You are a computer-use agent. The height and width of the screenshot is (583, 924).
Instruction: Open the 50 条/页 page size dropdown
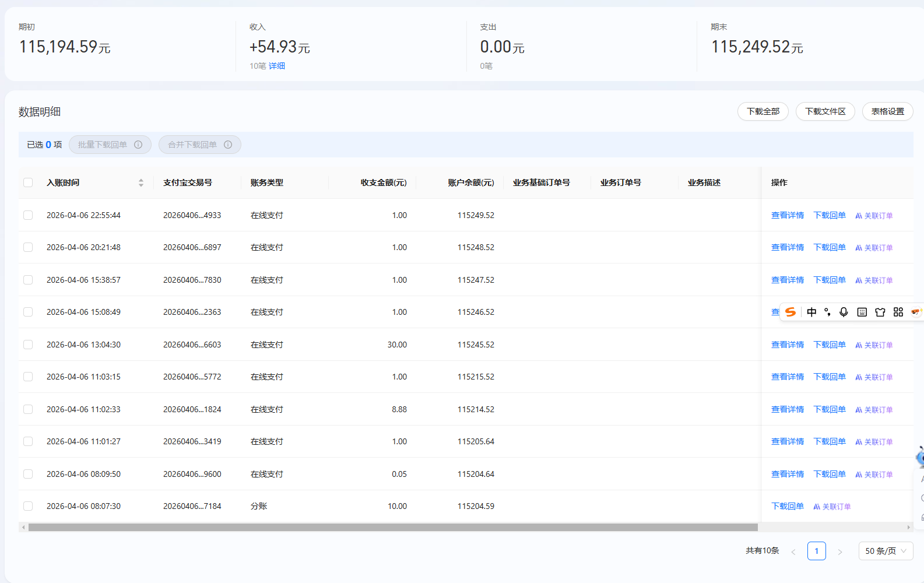tap(886, 551)
